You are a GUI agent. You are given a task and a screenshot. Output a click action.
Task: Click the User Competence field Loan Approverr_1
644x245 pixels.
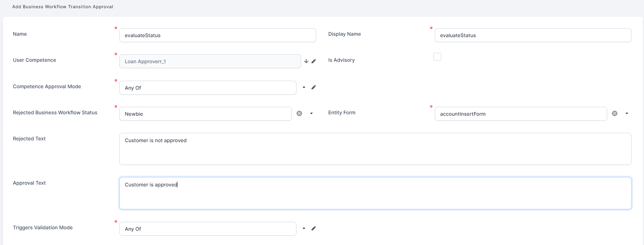210,61
